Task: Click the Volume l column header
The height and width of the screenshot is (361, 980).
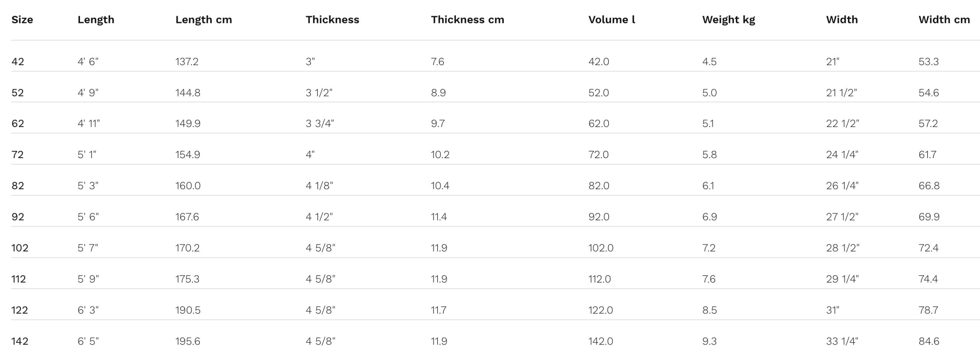Action: point(611,20)
